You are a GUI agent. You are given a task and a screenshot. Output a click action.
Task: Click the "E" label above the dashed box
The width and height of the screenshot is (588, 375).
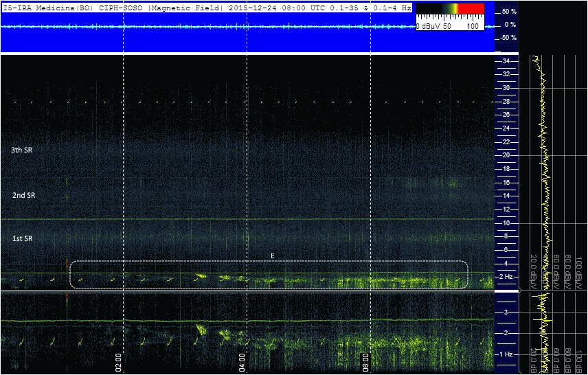click(273, 255)
